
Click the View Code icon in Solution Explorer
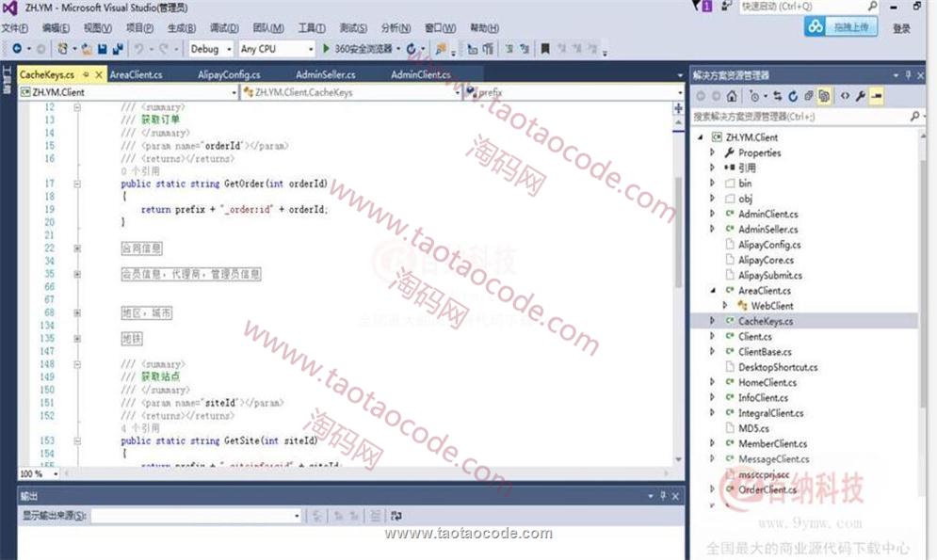[845, 96]
